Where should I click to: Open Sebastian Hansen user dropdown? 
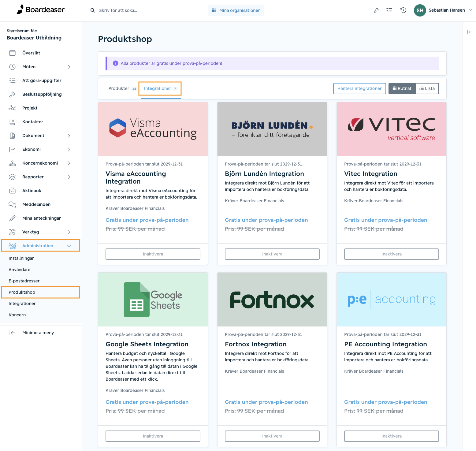(x=443, y=10)
